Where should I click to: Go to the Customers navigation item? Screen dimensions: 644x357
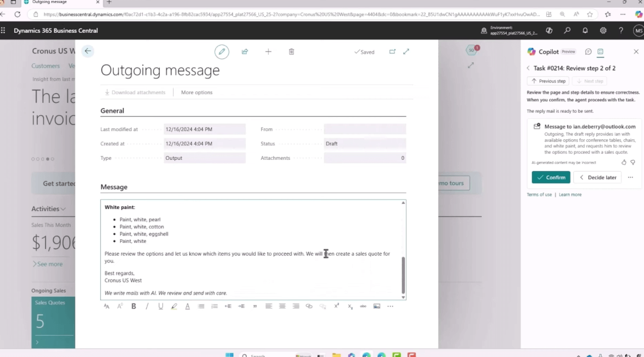[x=45, y=66]
